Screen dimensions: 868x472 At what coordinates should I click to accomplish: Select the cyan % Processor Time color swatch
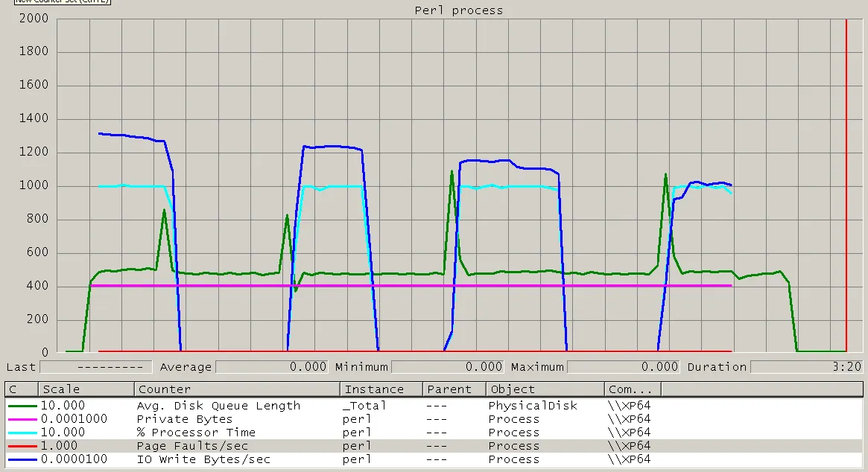[22, 433]
